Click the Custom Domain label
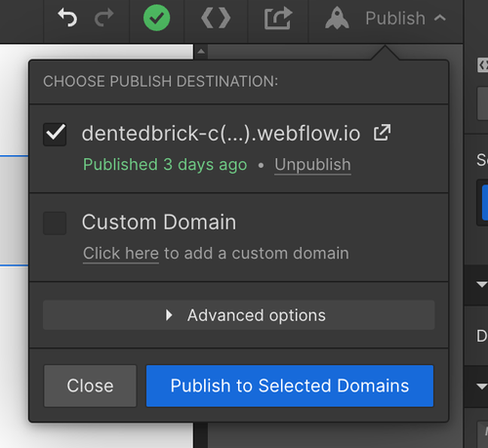488x448 pixels. point(159,223)
